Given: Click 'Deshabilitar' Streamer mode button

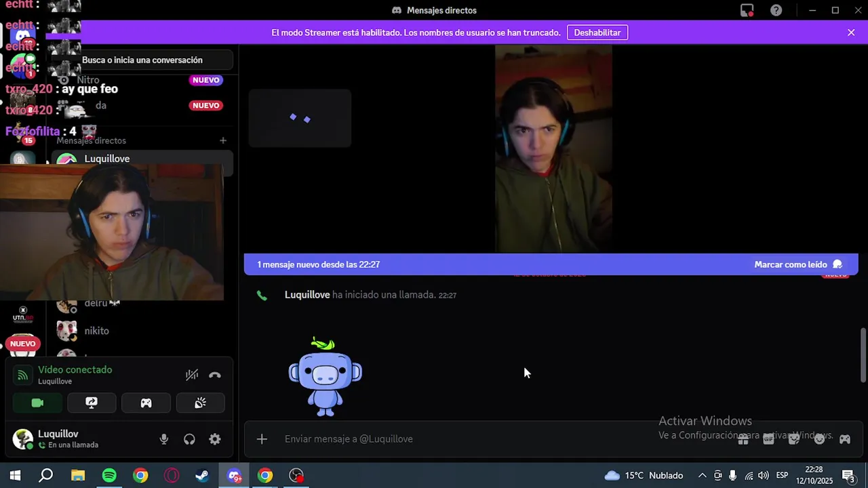Looking at the screenshot, I should pos(597,33).
